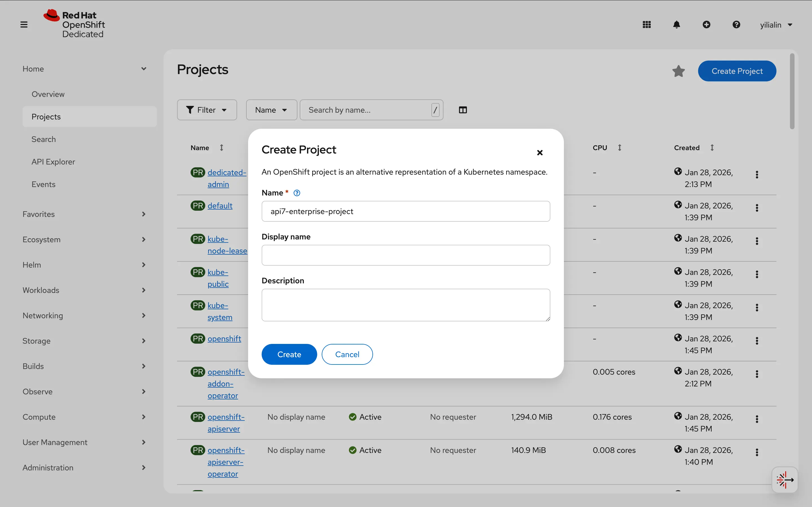Image resolution: width=812 pixels, height=507 pixels.
Task: Click the Name field help question icon
Action: pyautogui.click(x=297, y=193)
